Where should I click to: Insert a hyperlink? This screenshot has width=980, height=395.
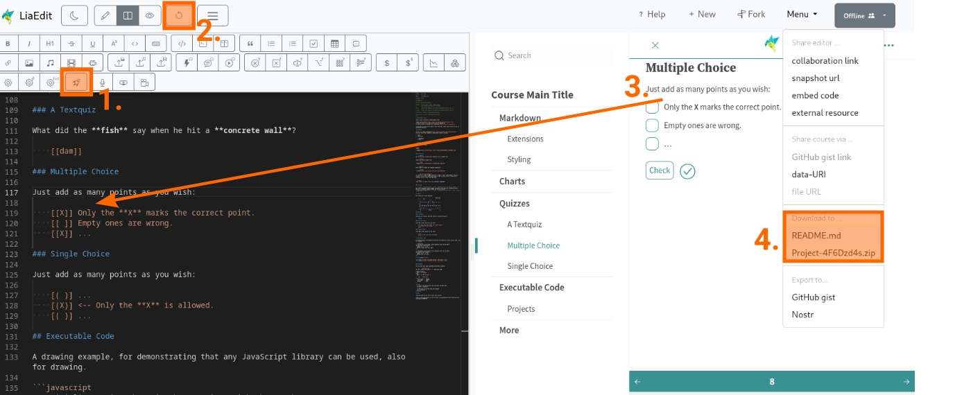[x=8, y=63]
